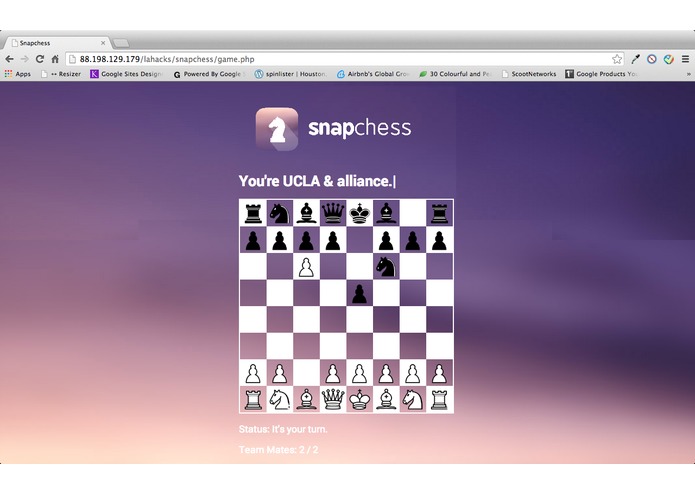
Task: Select the white rook on h1
Action: (439, 400)
